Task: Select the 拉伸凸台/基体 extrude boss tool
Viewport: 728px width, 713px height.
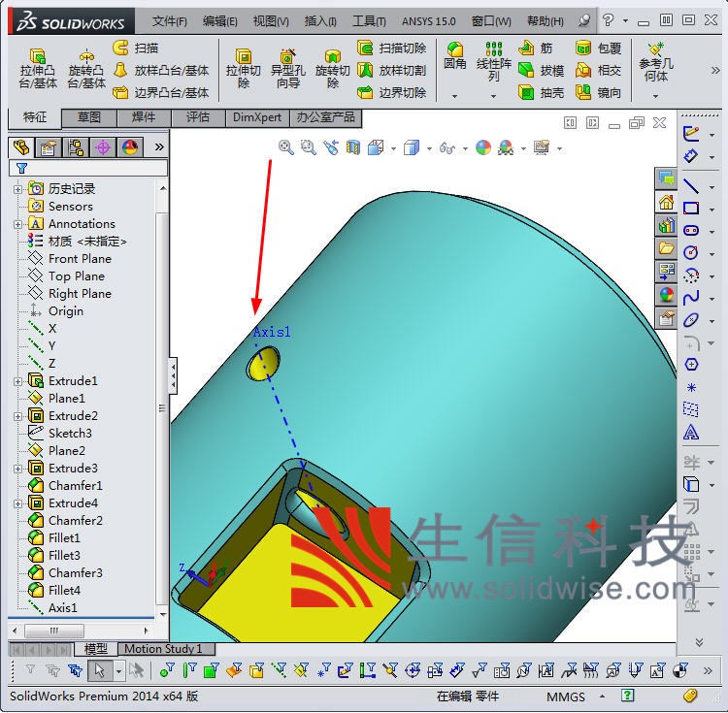Action: click(x=38, y=68)
